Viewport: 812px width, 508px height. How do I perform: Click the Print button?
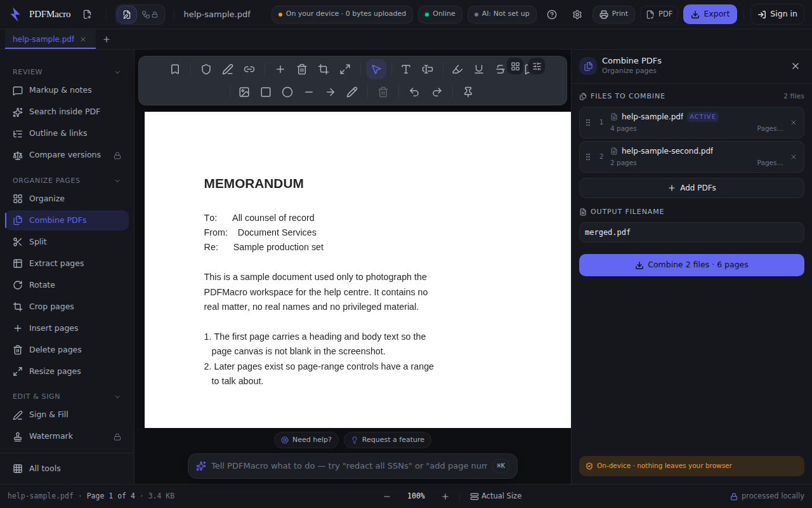(x=613, y=14)
